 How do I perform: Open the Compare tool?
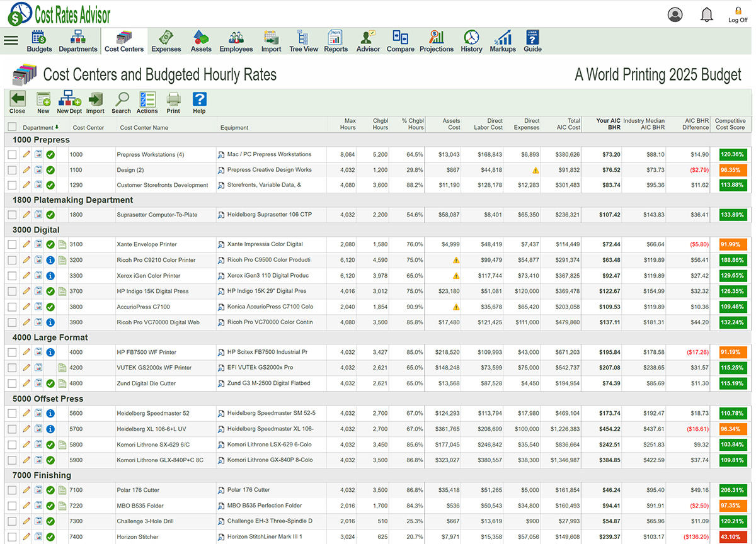coord(401,42)
